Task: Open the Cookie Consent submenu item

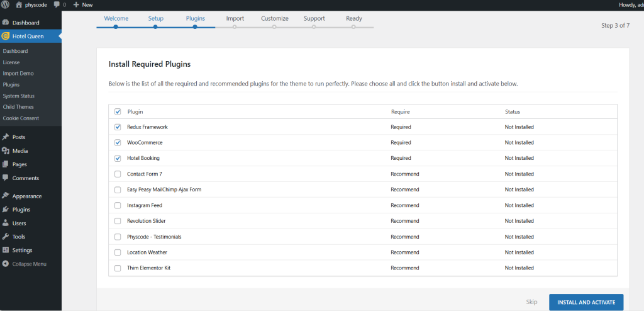Action: [x=21, y=118]
